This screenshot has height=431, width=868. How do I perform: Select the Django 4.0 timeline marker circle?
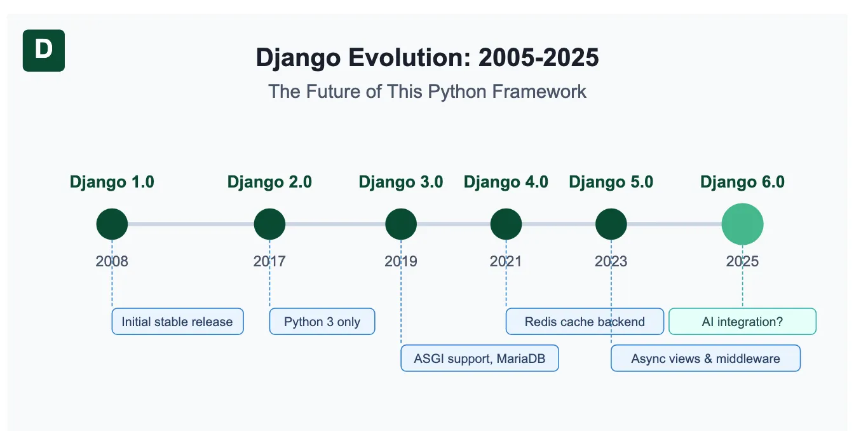click(x=506, y=224)
